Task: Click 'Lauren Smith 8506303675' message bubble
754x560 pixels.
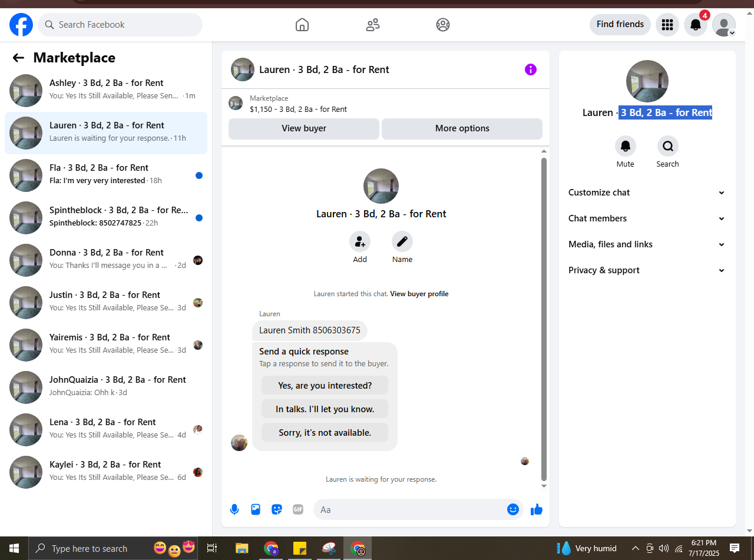Action: tap(310, 330)
